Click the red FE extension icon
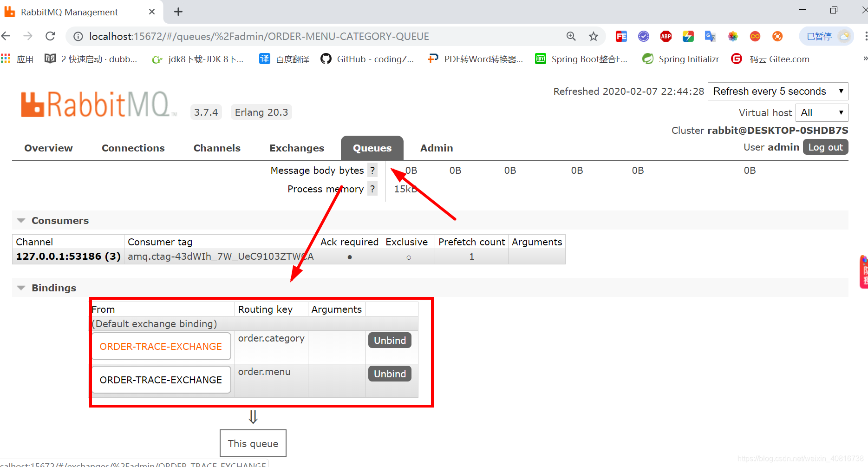 621,36
